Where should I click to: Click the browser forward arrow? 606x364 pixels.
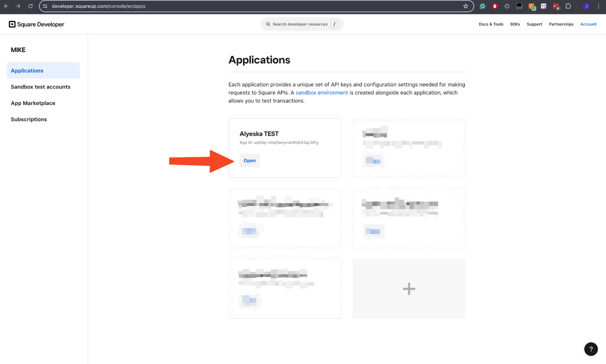tap(18, 6)
